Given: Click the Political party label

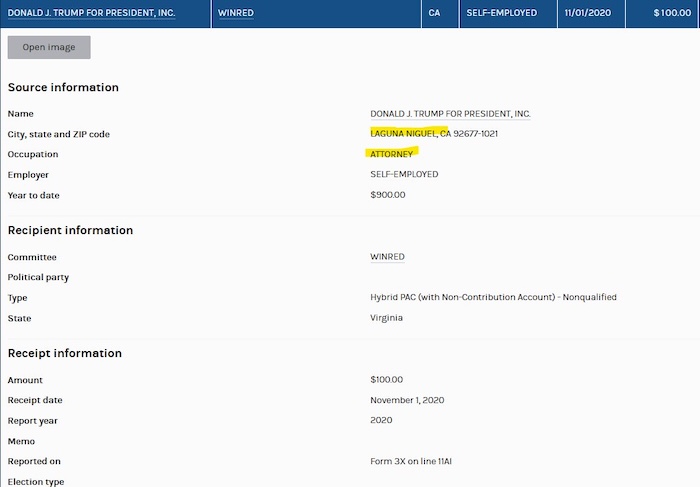Looking at the screenshot, I should [x=38, y=277].
